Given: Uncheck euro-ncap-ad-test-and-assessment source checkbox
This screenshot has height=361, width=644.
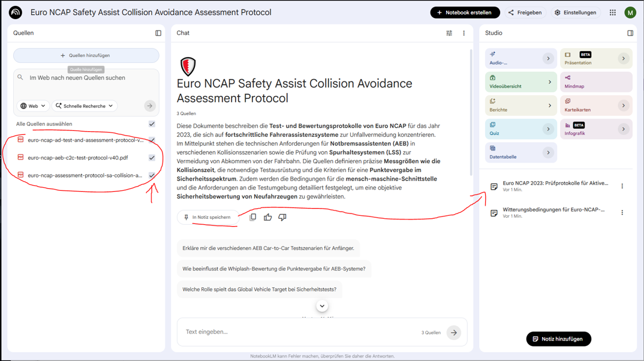Looking at the screenshot, I should (x=152, y=140).
